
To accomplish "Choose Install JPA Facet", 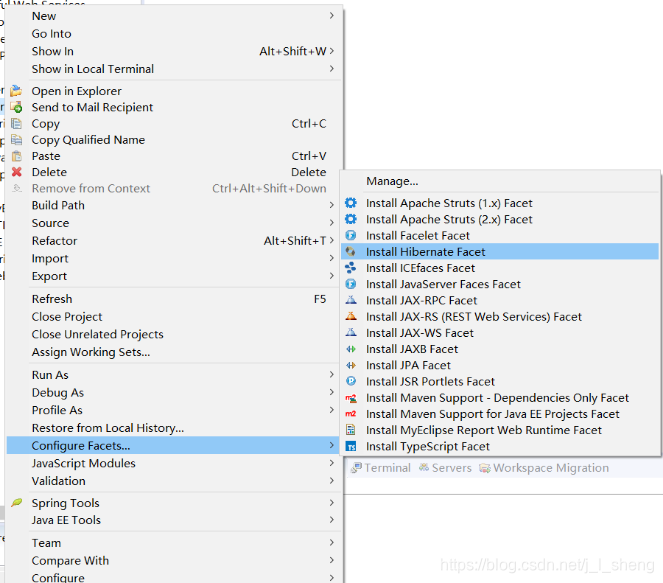I will point(500,365).
